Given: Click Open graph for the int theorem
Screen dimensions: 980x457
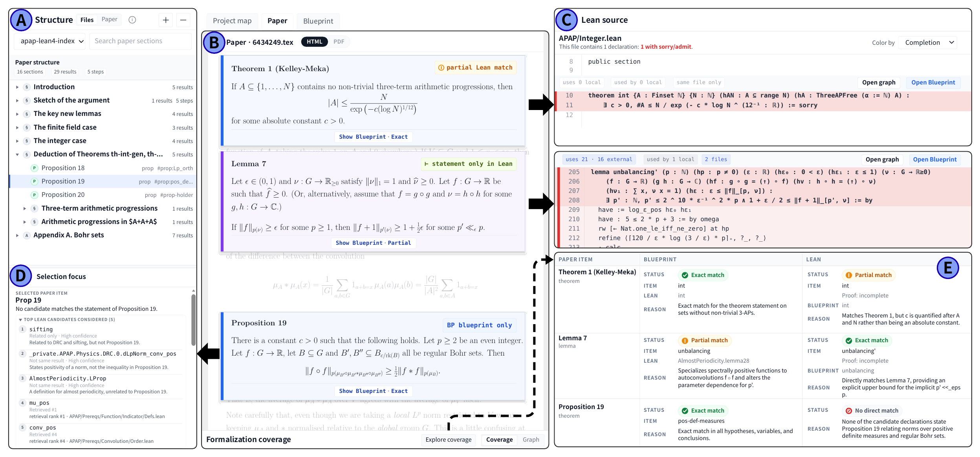Looking at the screenshot, I should tap(879, 83).
